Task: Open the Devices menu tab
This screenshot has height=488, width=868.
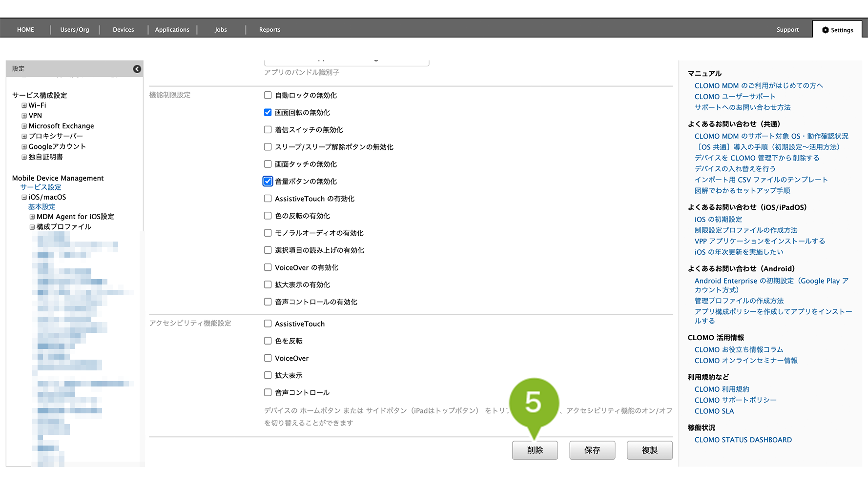Action: (123, 30)
